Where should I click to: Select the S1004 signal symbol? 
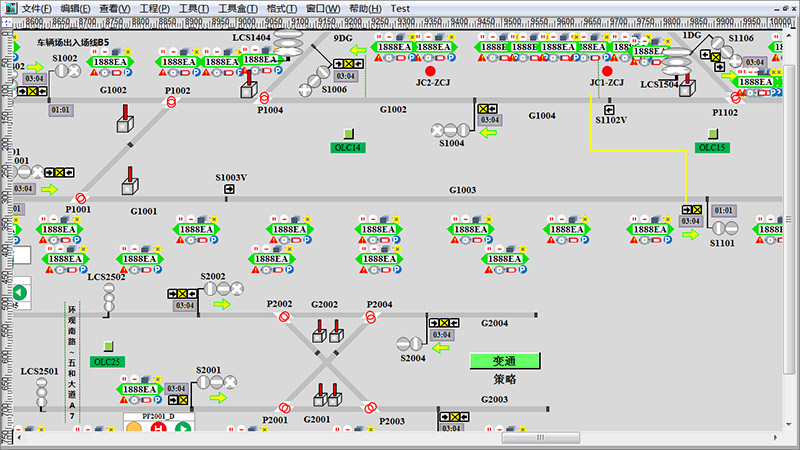coord(450,130)
